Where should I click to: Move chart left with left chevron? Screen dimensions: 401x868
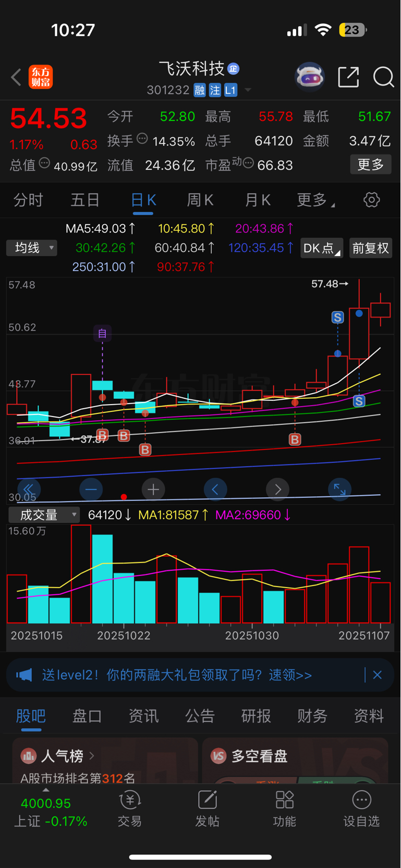pyautogui.click(x=215, y=490)
